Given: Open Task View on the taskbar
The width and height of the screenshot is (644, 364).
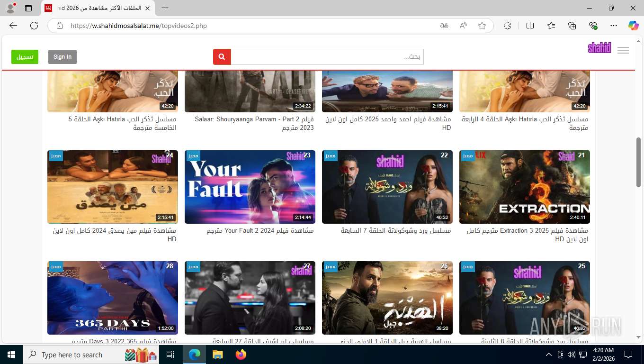Looking at the screenshot, I should tap(170, 355).
